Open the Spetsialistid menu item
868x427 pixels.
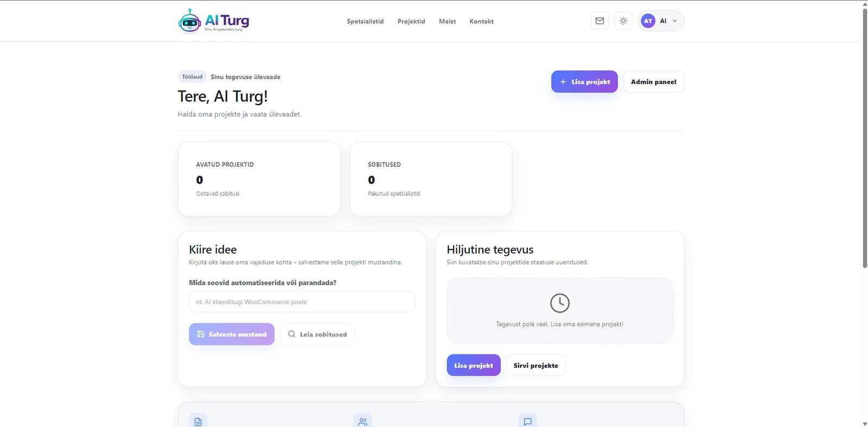pos(365,22)
